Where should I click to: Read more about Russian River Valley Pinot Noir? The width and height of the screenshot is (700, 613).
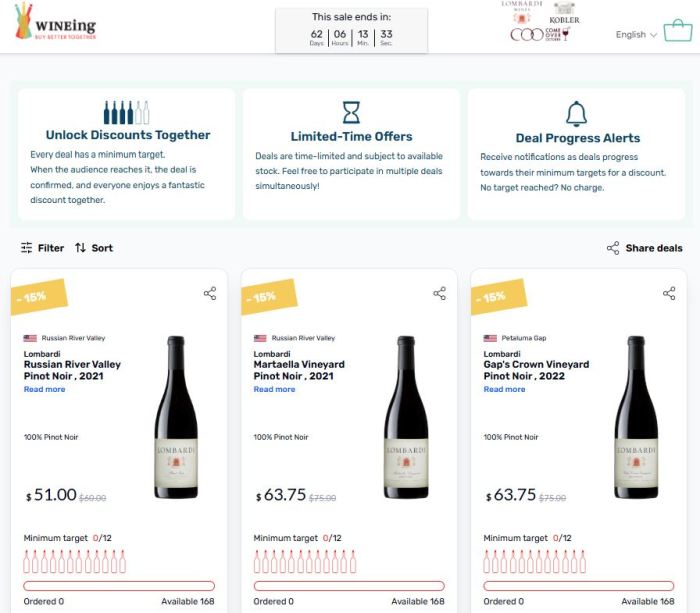click(45, 389)
